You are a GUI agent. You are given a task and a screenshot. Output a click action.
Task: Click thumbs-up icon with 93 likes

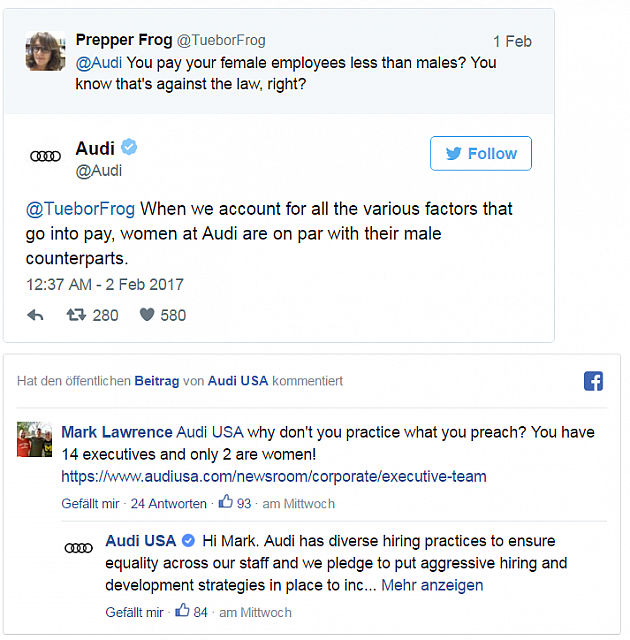point(226,503)
